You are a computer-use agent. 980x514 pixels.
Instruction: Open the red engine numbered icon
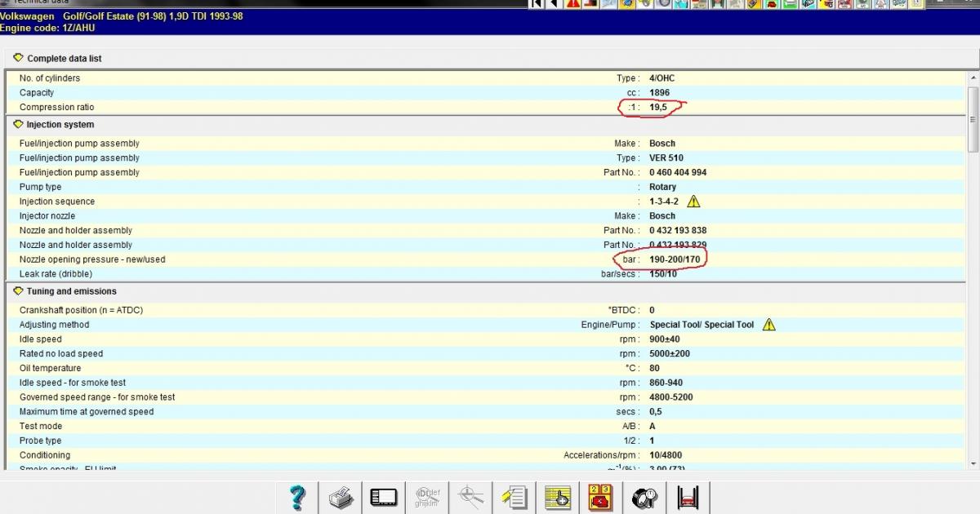click(x=601, y=497)
